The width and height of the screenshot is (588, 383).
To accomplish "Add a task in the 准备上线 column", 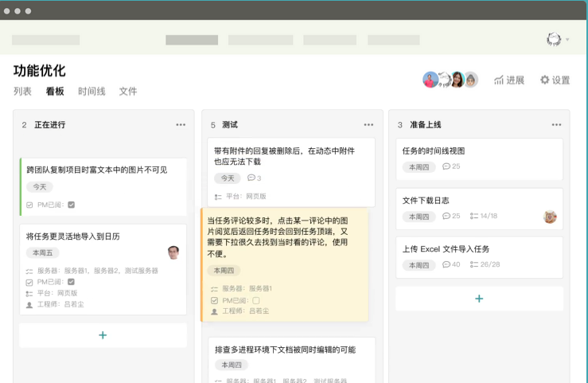I will 479,299.
